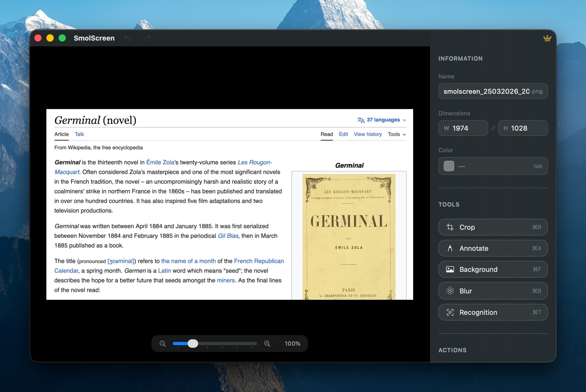Click the Recognition text-scan icon
586x392 pixels.
click(x=450, y=312)
